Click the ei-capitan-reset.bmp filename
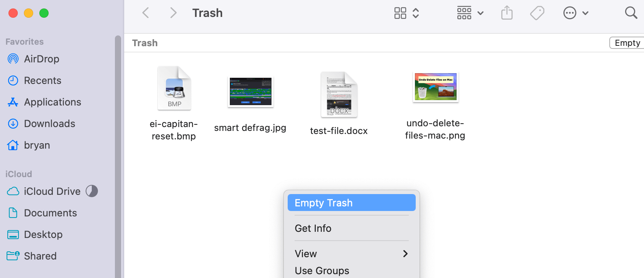 pyautogui.click(x=174, y=130)
